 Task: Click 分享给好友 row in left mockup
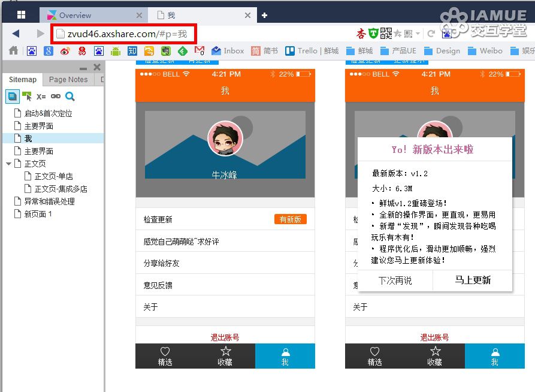(x=225, y=263)
